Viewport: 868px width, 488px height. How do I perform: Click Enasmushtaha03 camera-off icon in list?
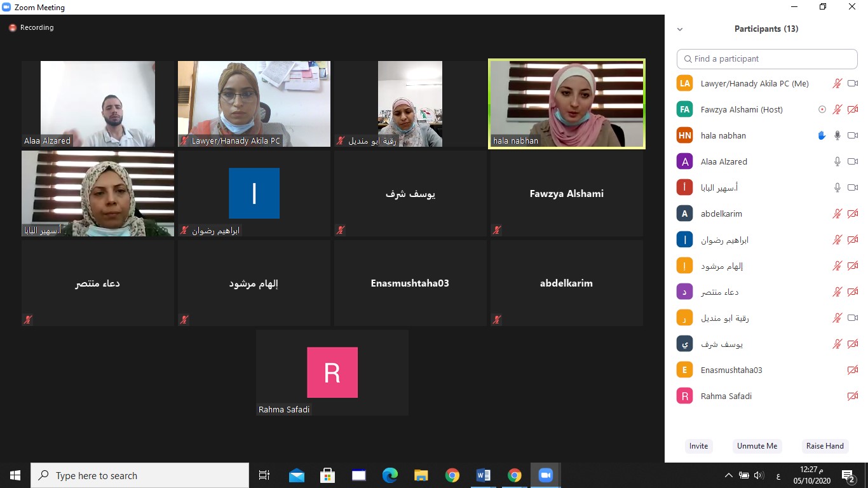(853, 370)
